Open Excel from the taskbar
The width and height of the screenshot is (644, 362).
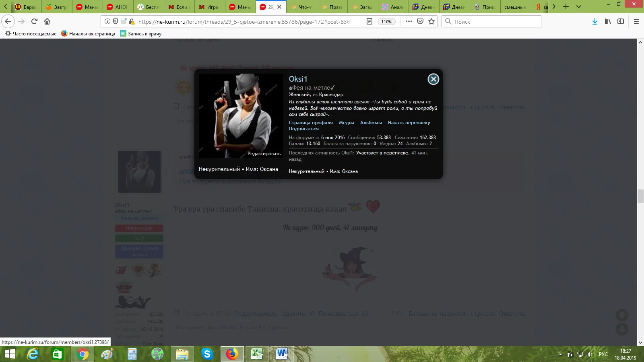(x=257, y=354)
